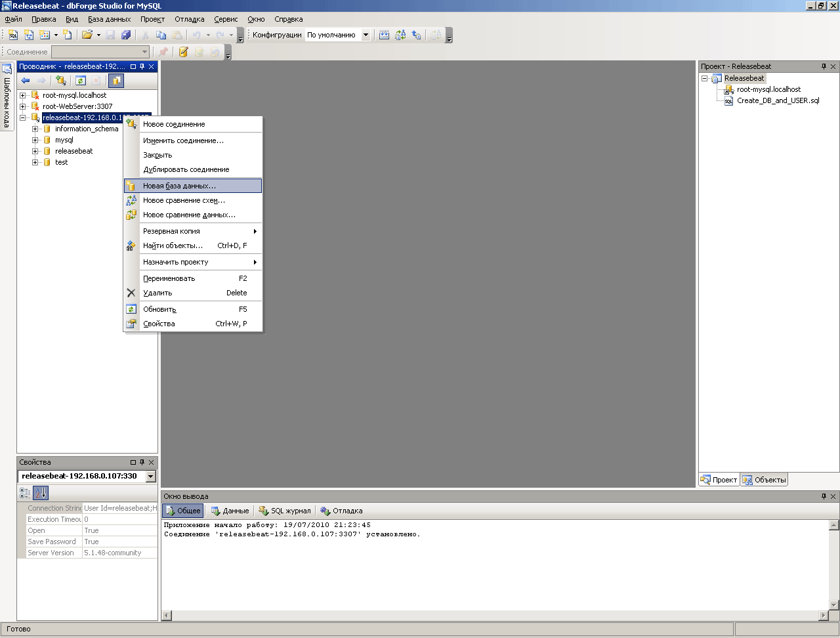The width and height of the screenshot is (840, 638).
Task: Show the SQL журнал output view
Action: tap(285, 511)
